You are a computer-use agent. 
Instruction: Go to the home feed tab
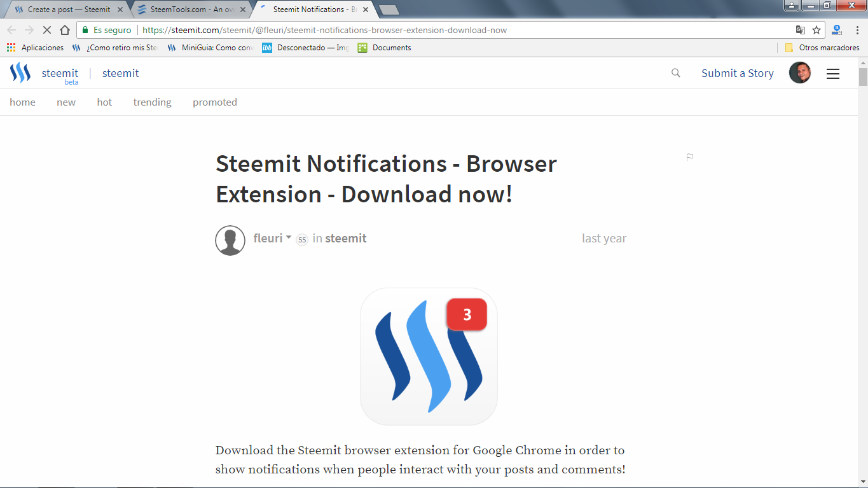[23, 102]
